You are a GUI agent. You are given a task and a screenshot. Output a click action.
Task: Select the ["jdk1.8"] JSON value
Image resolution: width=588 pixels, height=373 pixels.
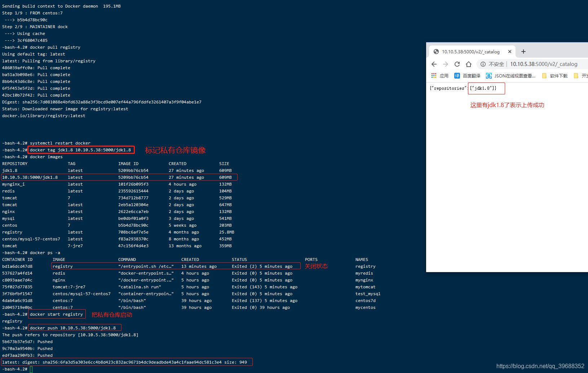[x=482, y=88]
